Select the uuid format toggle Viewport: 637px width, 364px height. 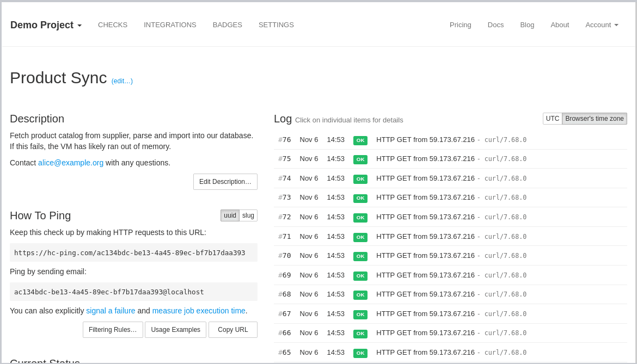[x=230, y=215]
